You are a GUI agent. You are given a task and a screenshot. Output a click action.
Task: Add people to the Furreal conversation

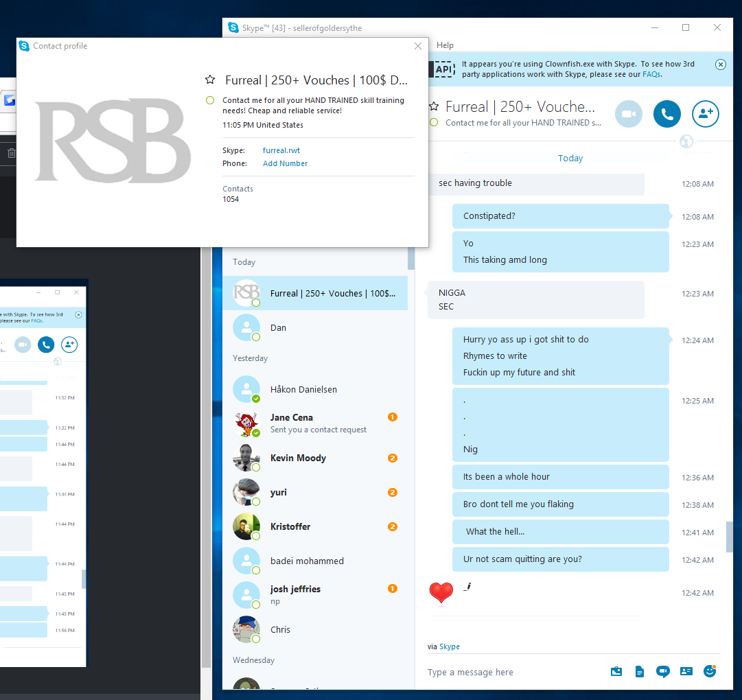(705, 114)
